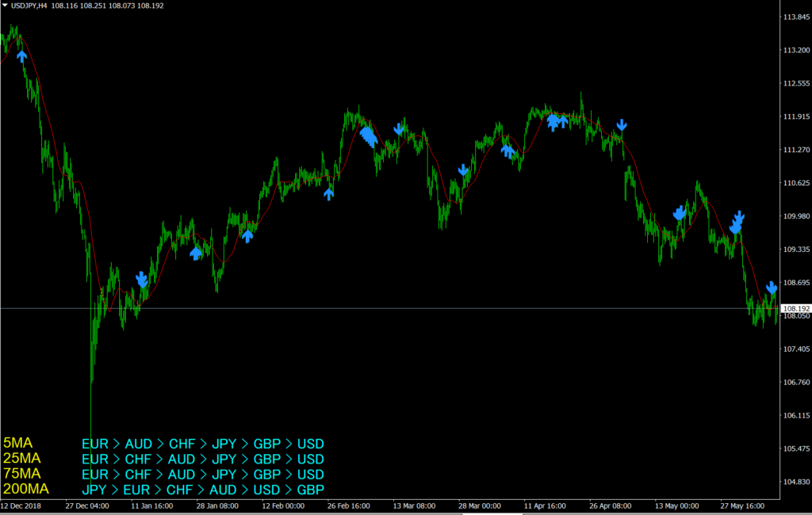Click the 27 Dec 04:00 time axis label

87,505
